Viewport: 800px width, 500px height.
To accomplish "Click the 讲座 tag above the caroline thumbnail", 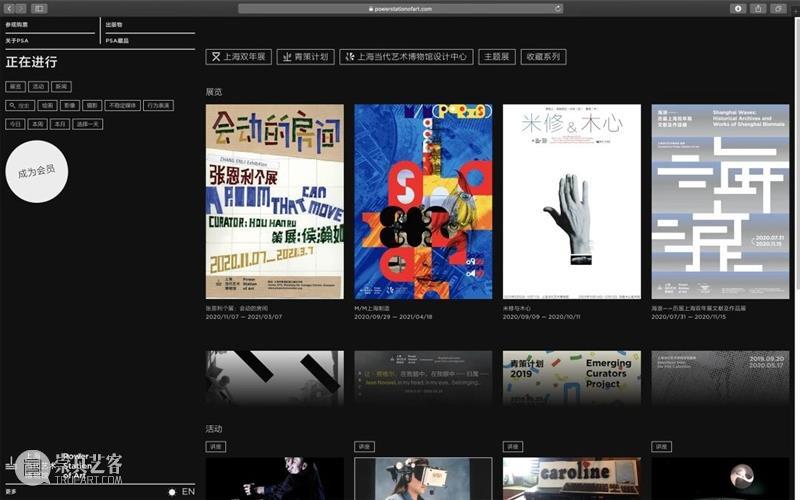I will 513,446.
